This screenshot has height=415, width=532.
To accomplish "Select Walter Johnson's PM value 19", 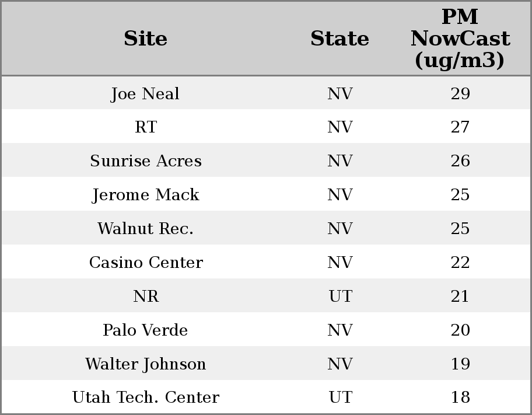I will [x=460, y=364].
